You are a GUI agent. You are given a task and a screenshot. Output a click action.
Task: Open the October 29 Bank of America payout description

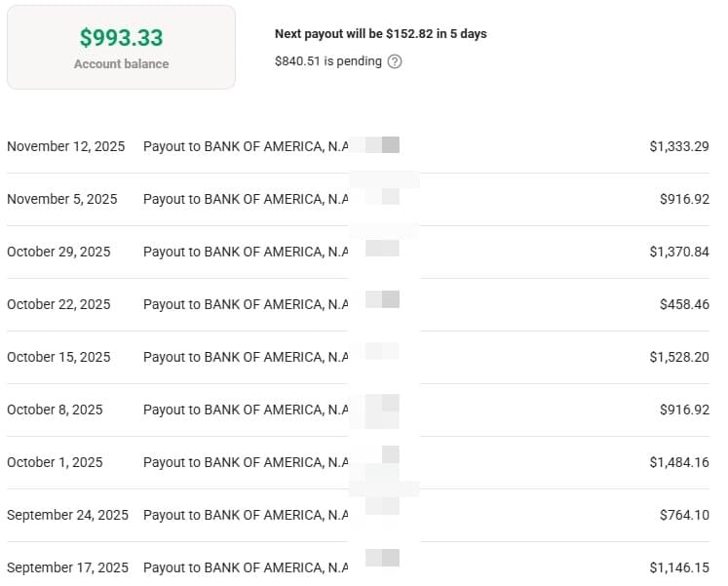246,252
